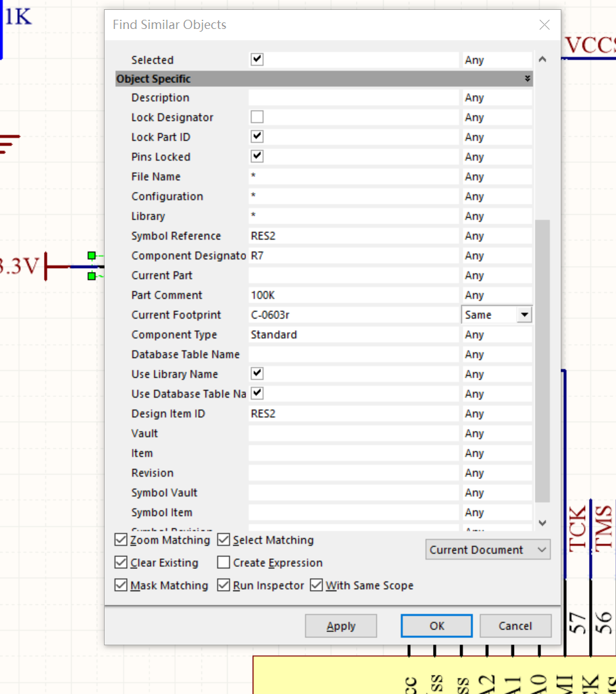Toggle the With Same Scope checkbox
The height and width of the screenshot is (694, 616).
click(x=317, y=585)
